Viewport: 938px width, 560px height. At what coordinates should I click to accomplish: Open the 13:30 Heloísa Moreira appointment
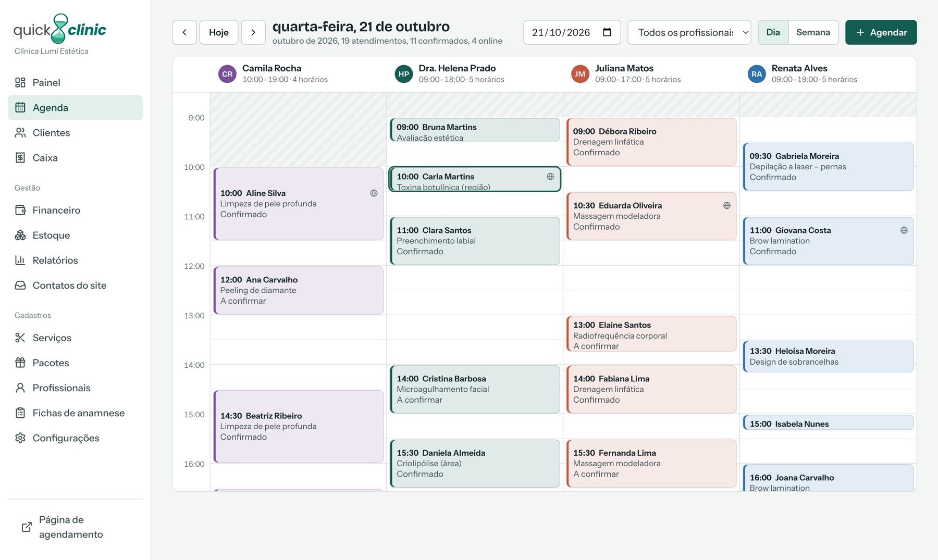[828, 356]
